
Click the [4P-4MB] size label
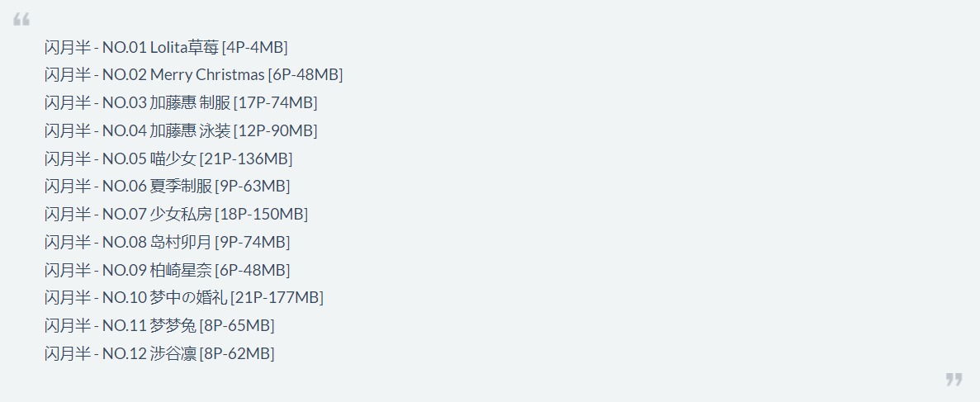[x=255, y=48]
